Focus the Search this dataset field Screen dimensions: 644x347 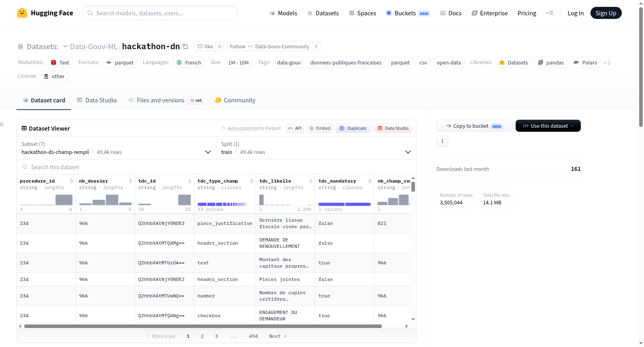click(217, 167)
